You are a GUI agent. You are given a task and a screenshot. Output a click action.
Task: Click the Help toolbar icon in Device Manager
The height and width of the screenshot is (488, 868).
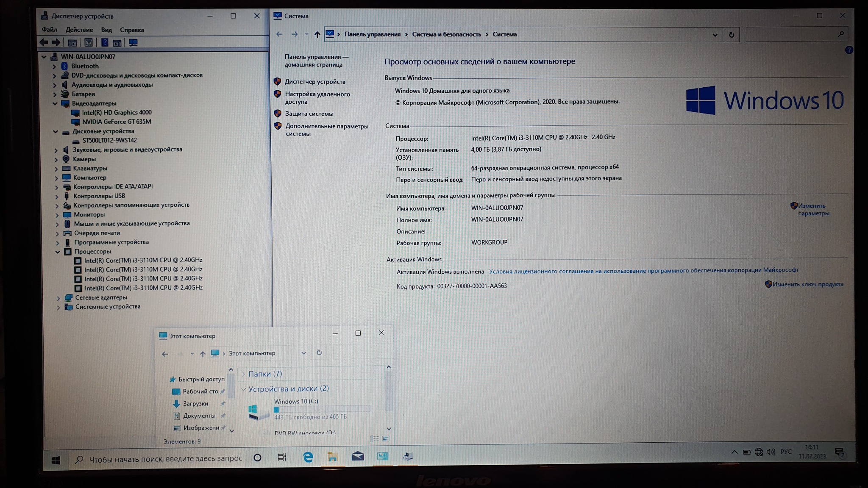[x=105, y=43]
